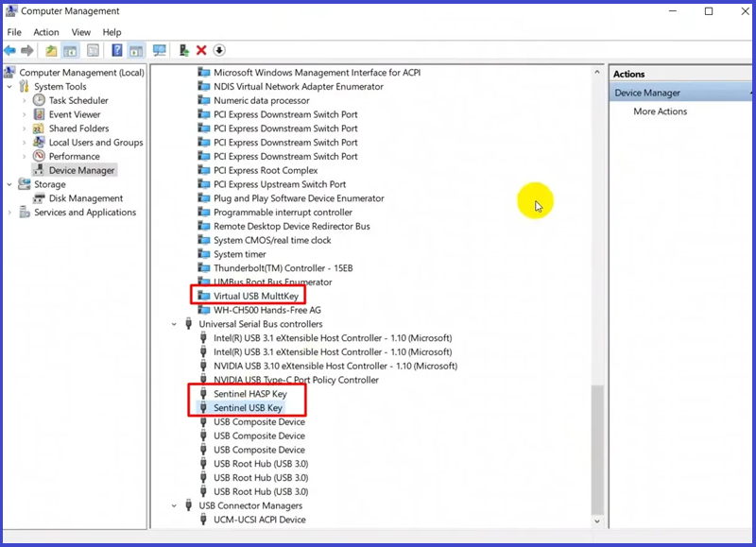Click More Actions in the Actions pane
This screenshot has width=756, height=547.
(660, 111)
